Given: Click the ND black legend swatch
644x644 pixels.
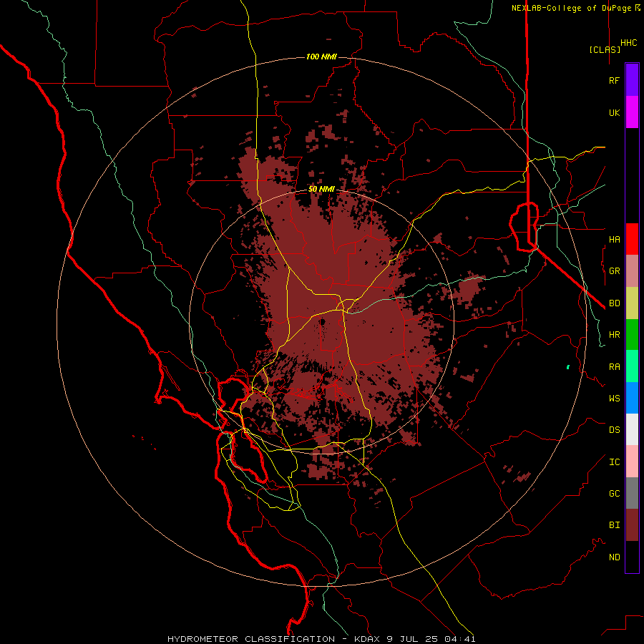Looking at the screenshot, I should click(x=632, y=557).
